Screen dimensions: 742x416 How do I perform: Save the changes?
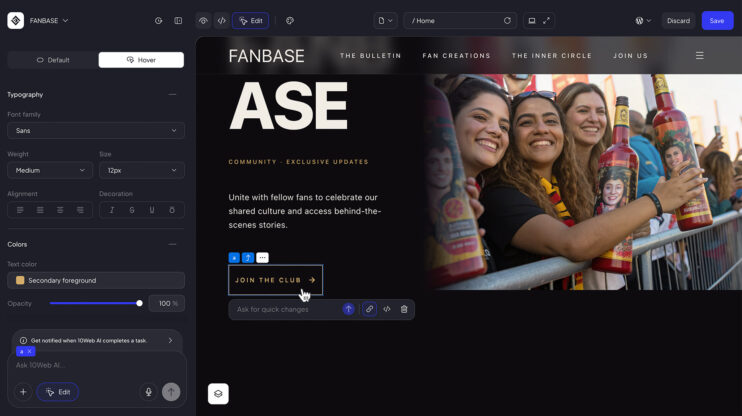point(717,20)
